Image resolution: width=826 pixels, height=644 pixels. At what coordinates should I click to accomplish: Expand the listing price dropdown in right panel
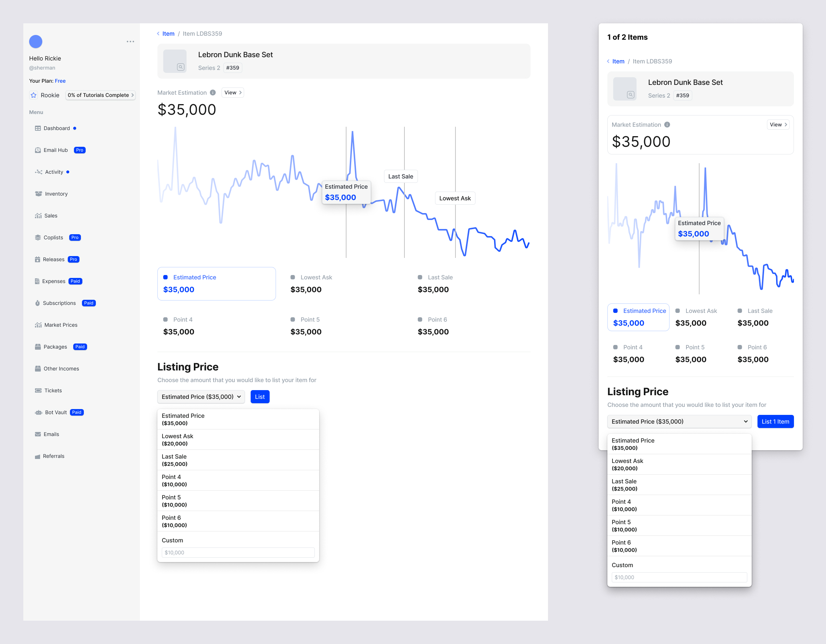tap(679, 422)
